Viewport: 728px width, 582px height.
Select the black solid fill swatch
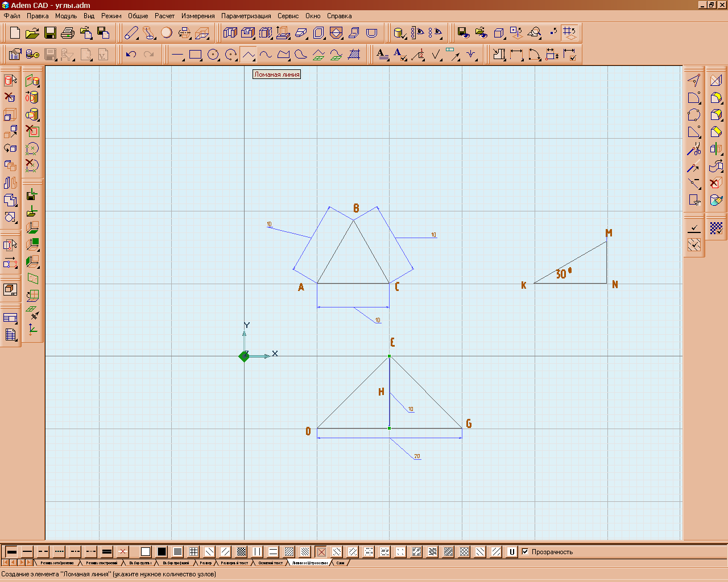pos(162,551)
